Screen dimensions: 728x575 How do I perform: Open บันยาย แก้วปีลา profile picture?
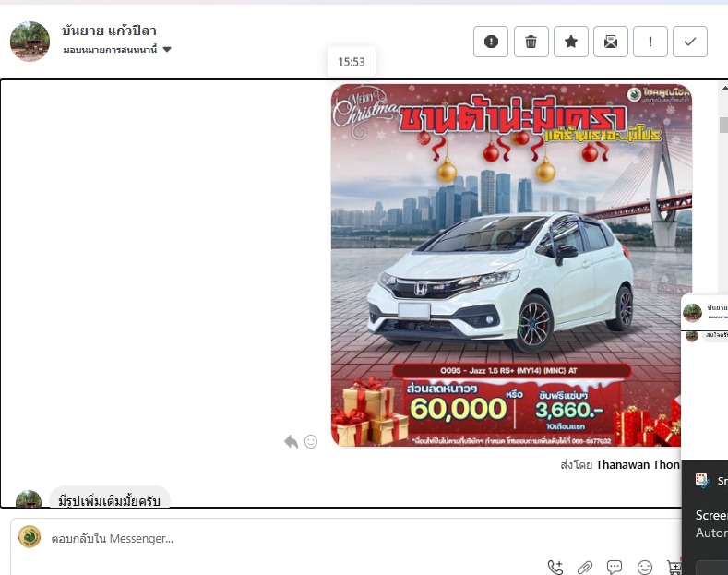pyautogui.click(x=30, y=42)
